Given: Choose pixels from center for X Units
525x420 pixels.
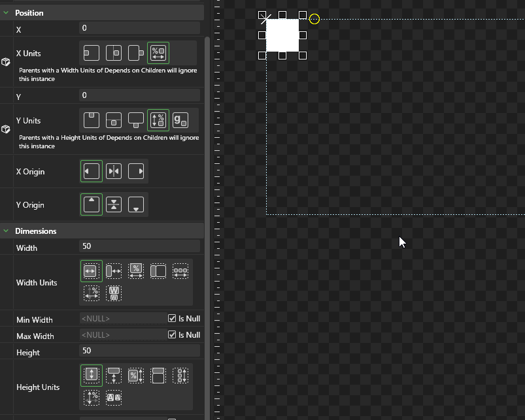Looking at the screenshot, I should 114,53.
